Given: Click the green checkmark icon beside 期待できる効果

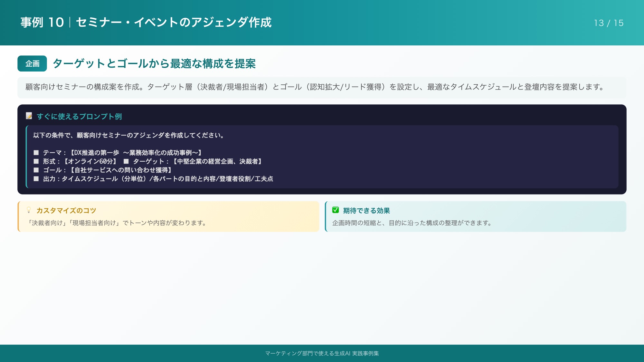Looking at the screenshot, I should coord(336,210).
